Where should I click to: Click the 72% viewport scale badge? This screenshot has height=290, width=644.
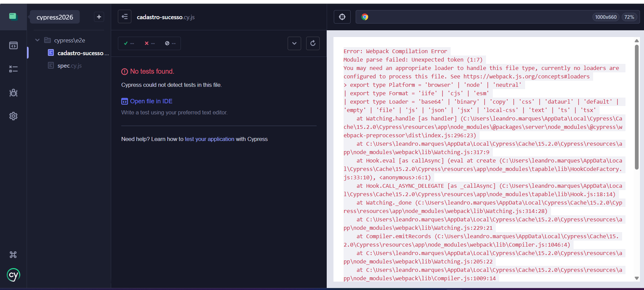[629, 17]
